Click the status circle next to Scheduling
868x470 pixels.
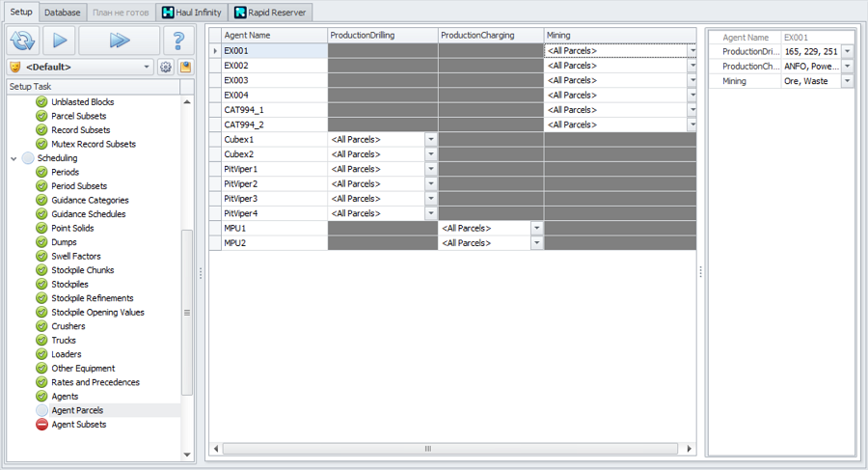coord(28,158)
